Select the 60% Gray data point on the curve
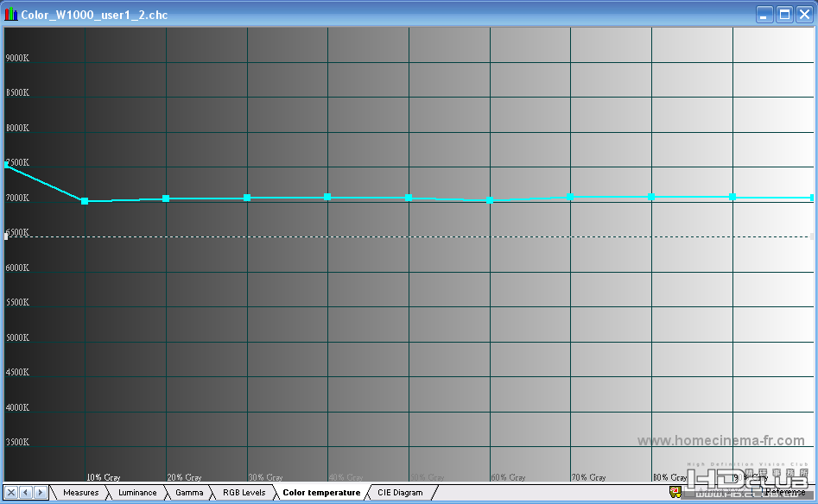Image resolution: width=818 pixels, height=504 pixels. pyautogui.click(x=490, y=200)
